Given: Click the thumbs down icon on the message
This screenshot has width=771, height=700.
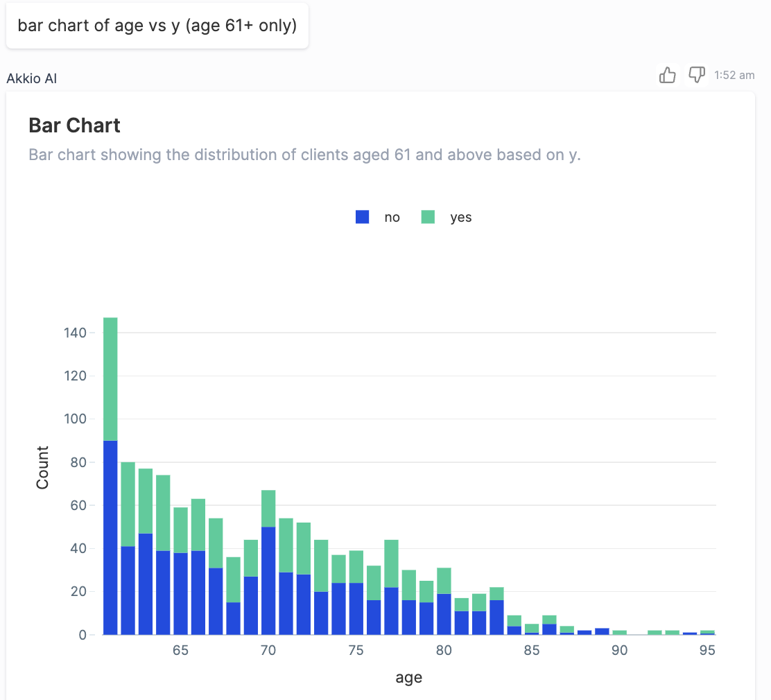Looking at the screenshot, I should 696,75.
